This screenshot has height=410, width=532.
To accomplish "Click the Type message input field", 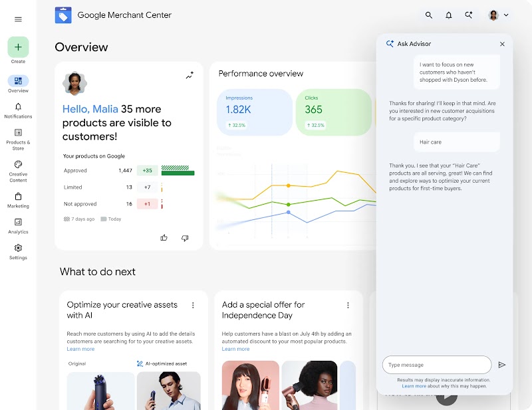I will click(437, 365).
